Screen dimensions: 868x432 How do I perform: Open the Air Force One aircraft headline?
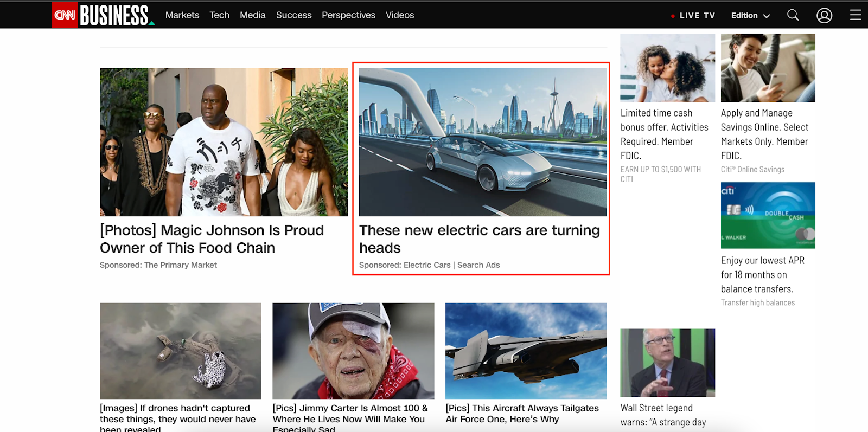522,414
